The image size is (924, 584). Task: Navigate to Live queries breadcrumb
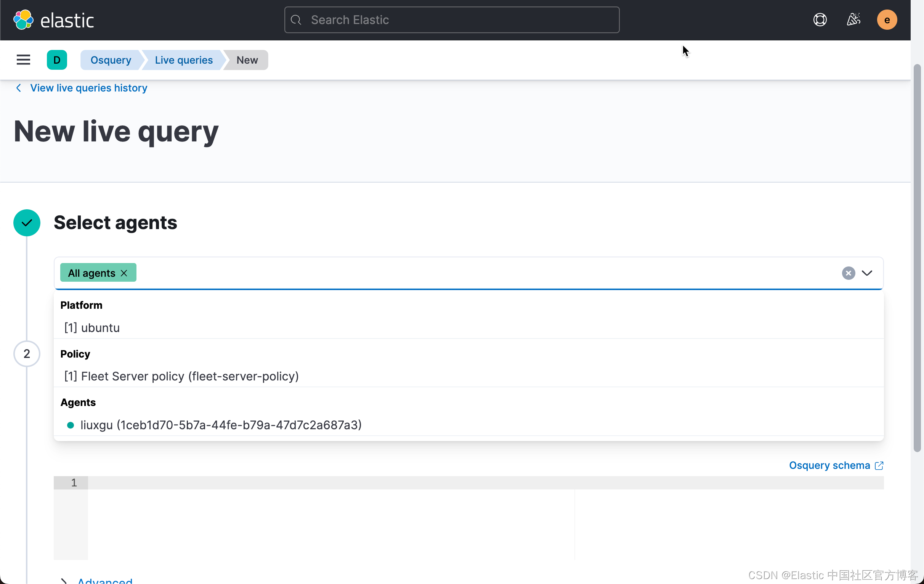pyautogui.click(x=184, y=60)
